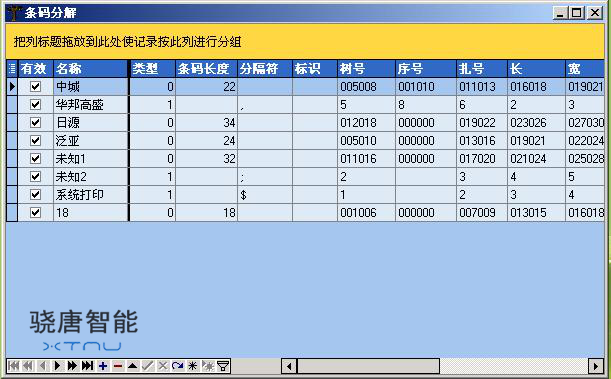This screenshot has height=379, width=611.
Task: Cancel edits with the X icon
Action: (162, 366)
